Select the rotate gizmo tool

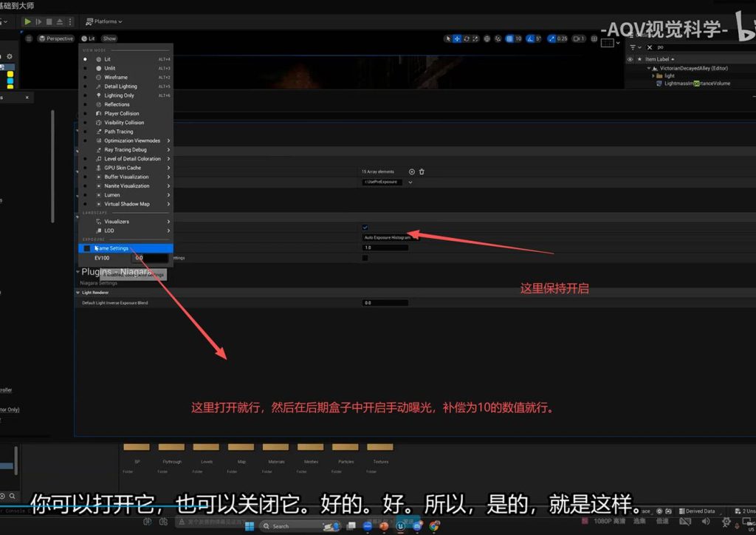click(467, 38)
